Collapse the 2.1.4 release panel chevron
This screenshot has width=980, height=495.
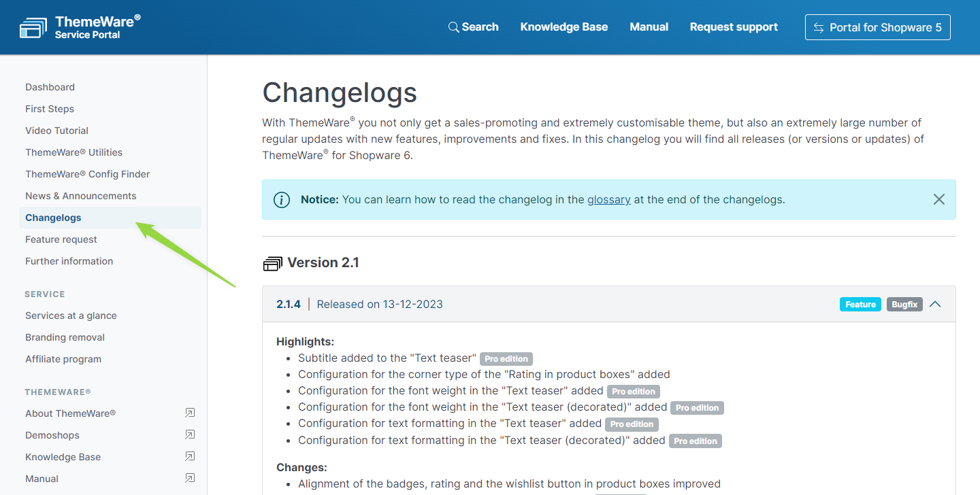click(x=935, y=304)
